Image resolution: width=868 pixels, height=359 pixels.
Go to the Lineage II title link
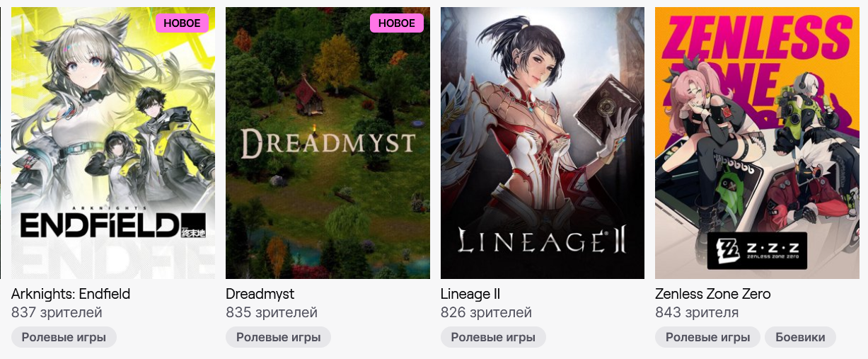coord(470,294)
